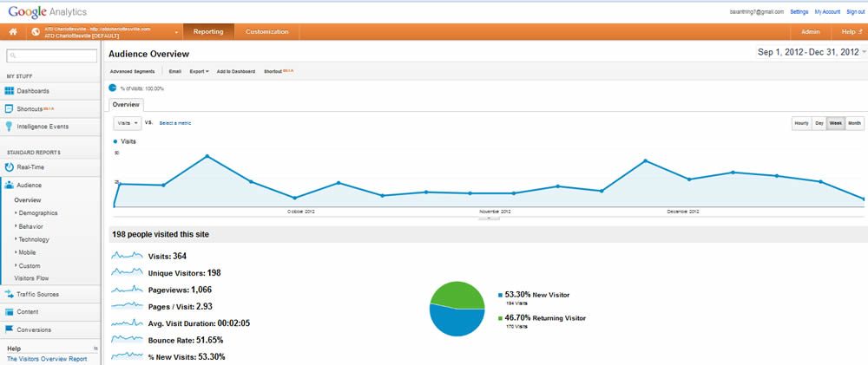Click into the sidebar search field
The width and height of the screenshot is (868, 365).
point(54,56)
